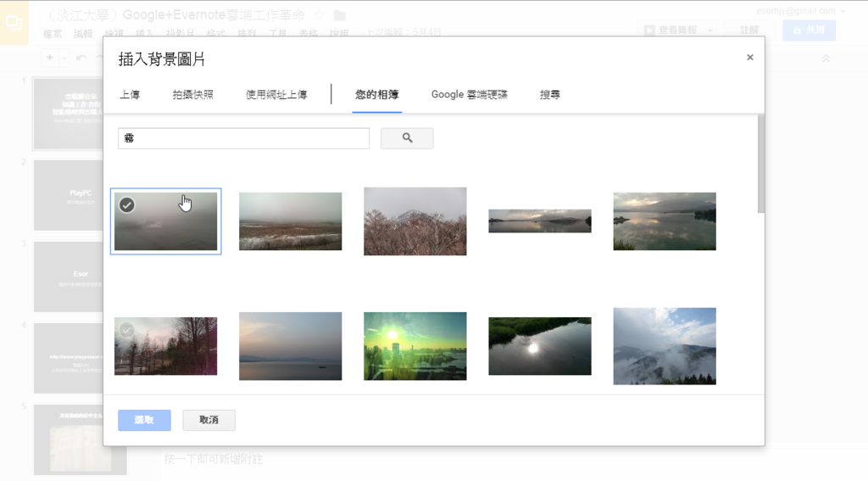This screenshot has width=868, height=481.
Task: Select the wide panoramic lake photo
Action: pyautogui.click(x=540, y=221)
